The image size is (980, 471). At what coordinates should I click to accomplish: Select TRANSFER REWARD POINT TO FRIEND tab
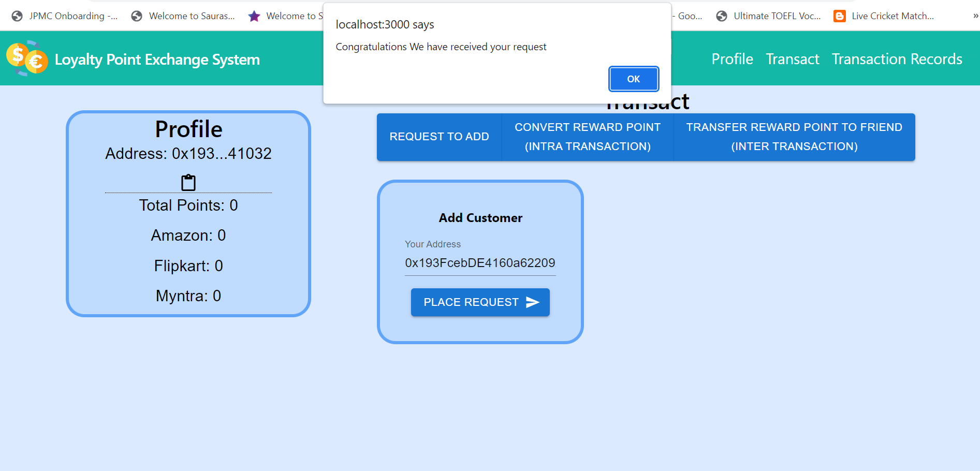(793, 137)
